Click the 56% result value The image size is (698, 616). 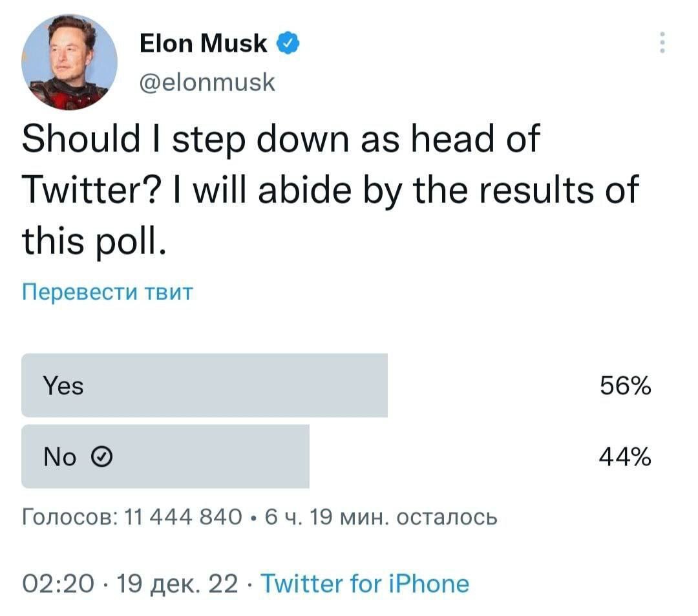click(x=626, y=385)
